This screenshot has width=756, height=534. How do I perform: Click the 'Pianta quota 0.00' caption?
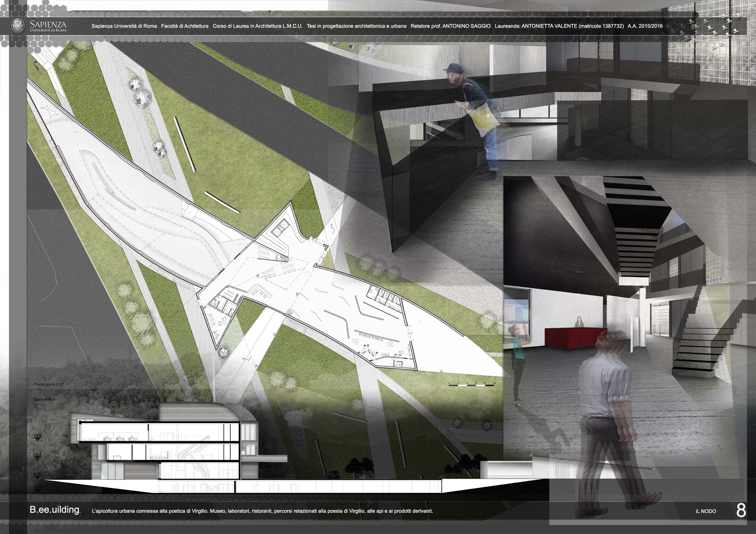pyautogui.click(x=49, y=384)
